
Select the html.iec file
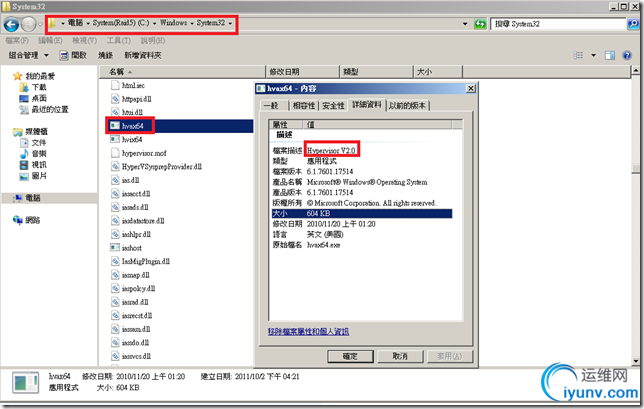(x=128, y=85)
